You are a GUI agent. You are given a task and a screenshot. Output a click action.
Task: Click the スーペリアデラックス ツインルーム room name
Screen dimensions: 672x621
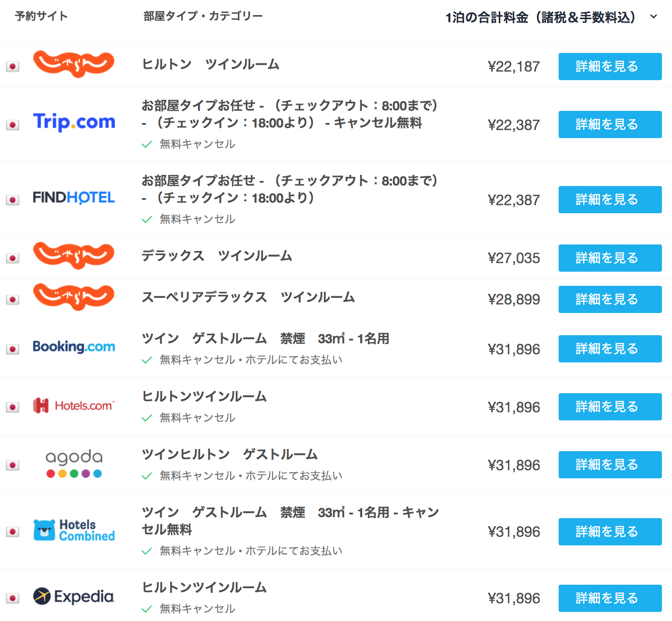click(x=248, y=297)
